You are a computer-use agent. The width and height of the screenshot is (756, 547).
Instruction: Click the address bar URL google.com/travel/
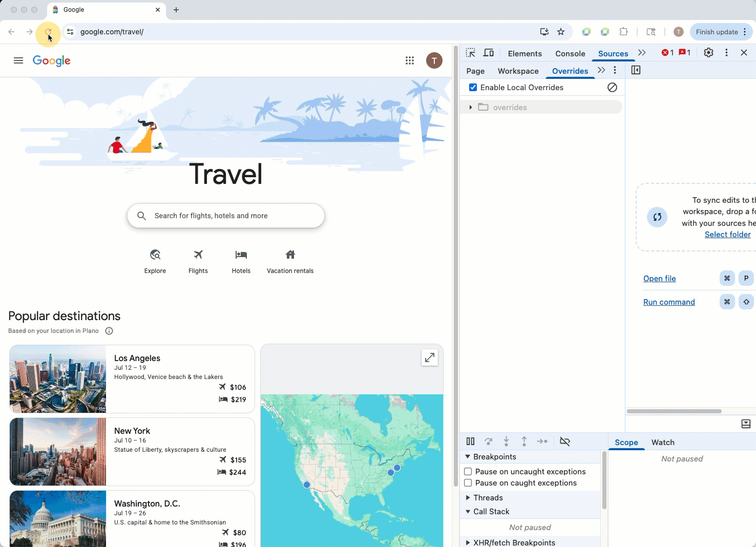pyautogui.click(x=112, y=32)
